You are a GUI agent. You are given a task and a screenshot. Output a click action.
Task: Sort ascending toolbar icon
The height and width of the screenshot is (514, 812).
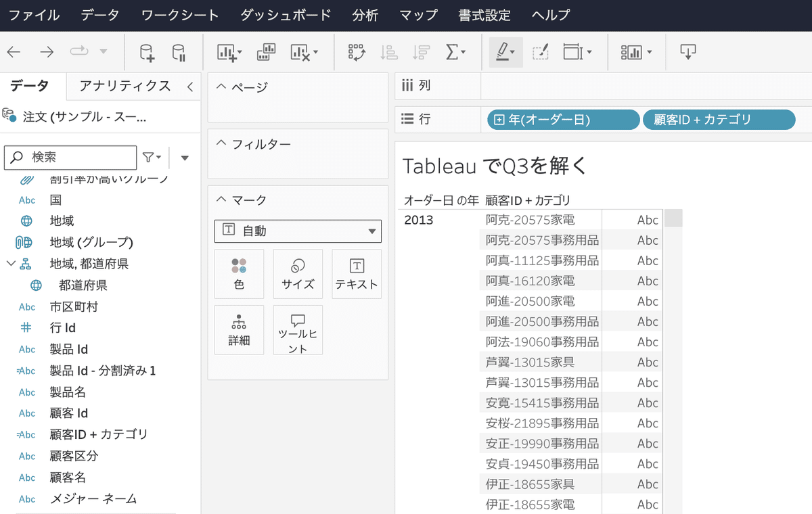[x=389, y=52]
